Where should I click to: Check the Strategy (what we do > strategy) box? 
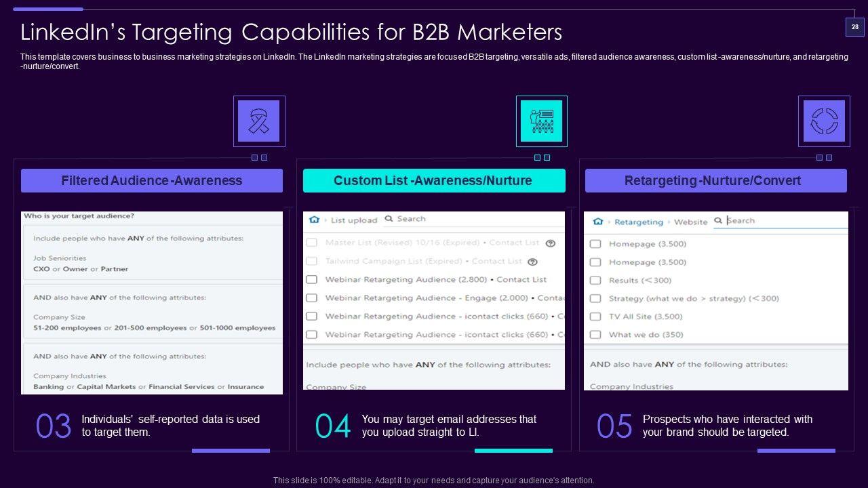coord(595,298)
